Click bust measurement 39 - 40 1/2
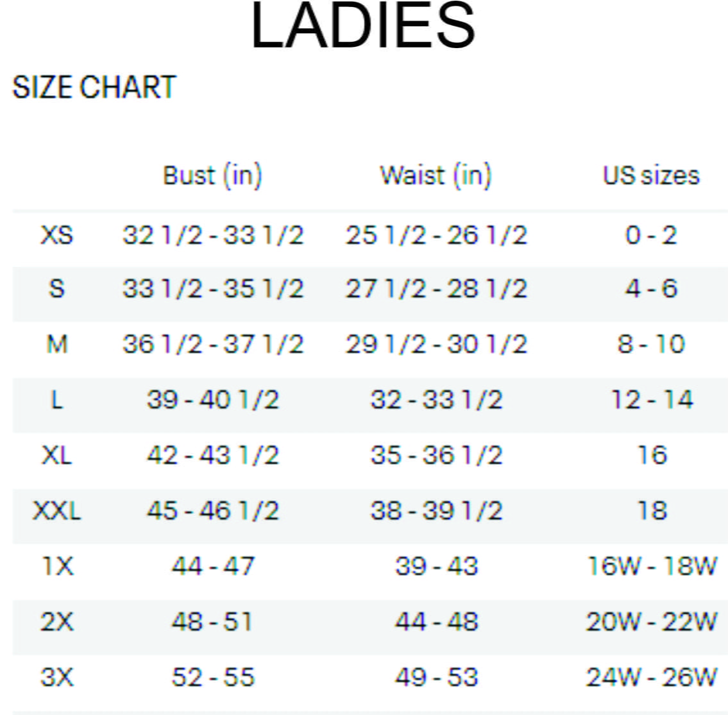Image resolution: width=728 pixels, height=715 pixels. tap(212, 400)
